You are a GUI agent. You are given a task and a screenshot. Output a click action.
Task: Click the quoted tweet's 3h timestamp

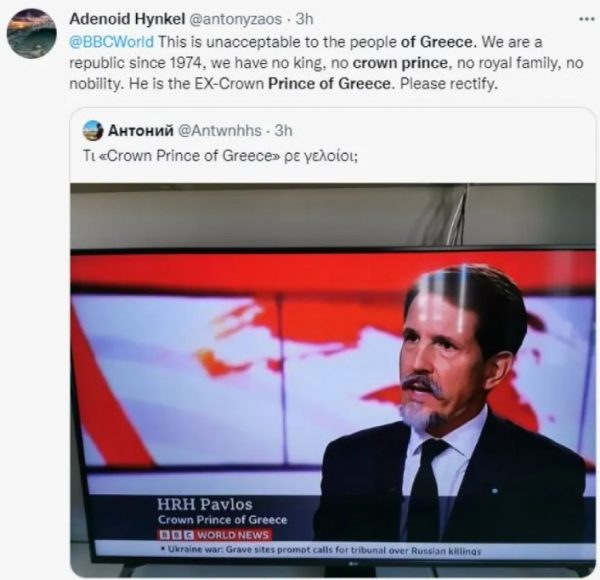[x=283, y=130]
